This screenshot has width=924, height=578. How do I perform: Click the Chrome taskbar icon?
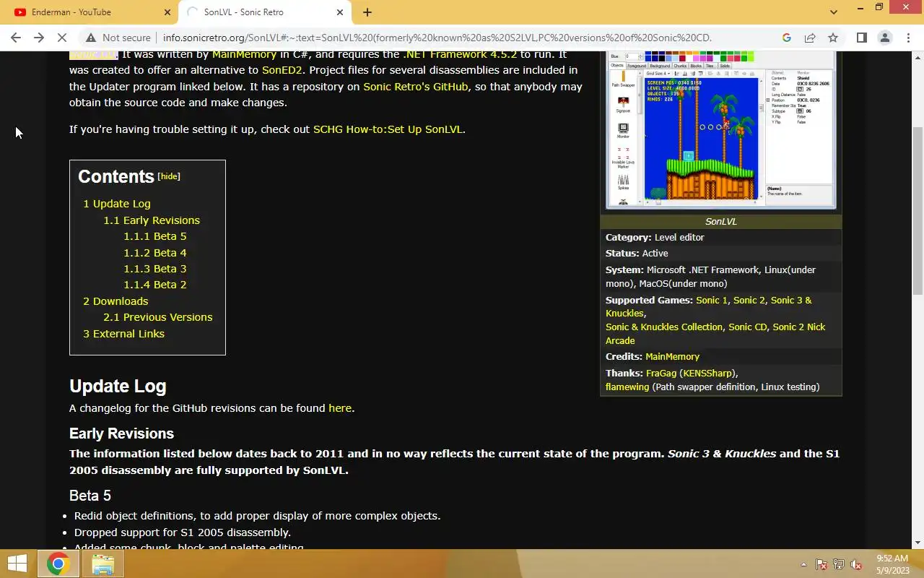pos(58,564)
